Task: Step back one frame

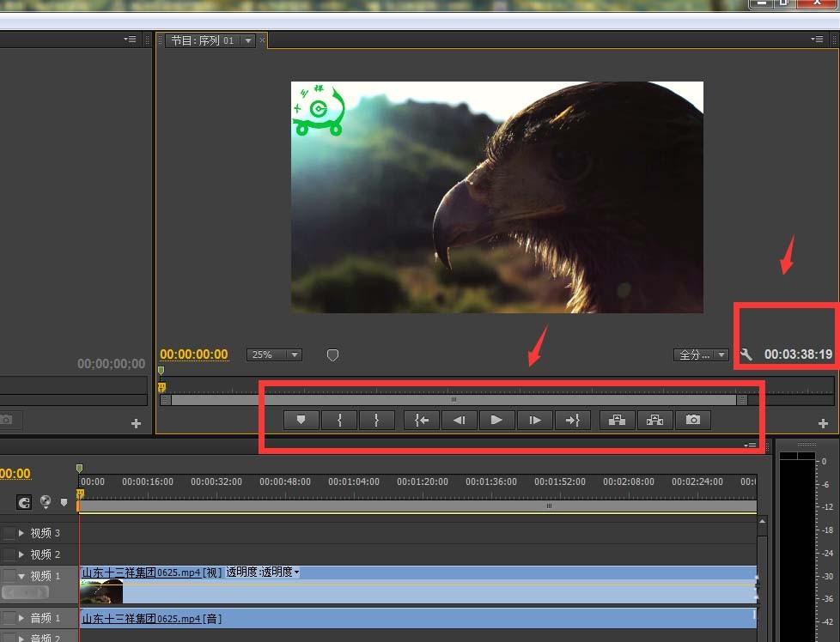Action: click(x=460, y=420)
